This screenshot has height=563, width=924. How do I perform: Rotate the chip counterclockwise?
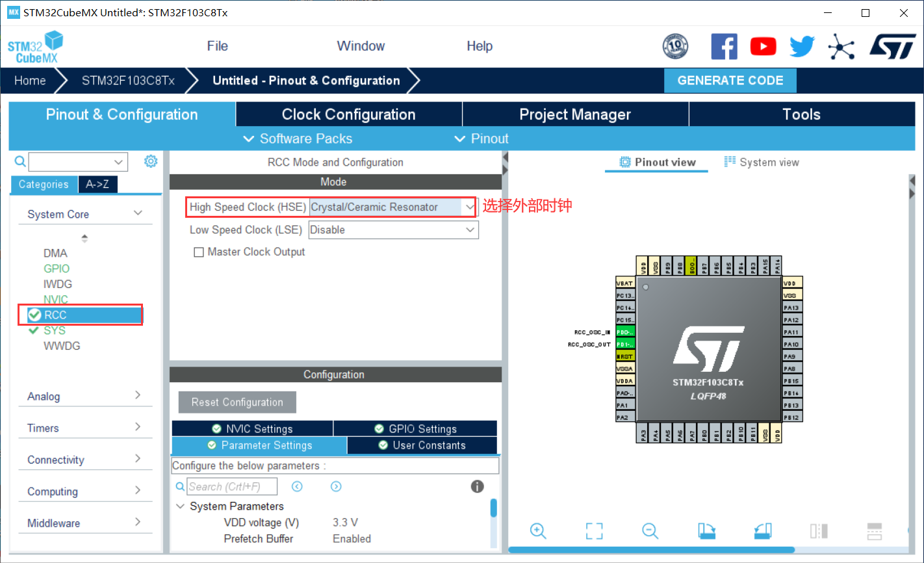(762, 531)
